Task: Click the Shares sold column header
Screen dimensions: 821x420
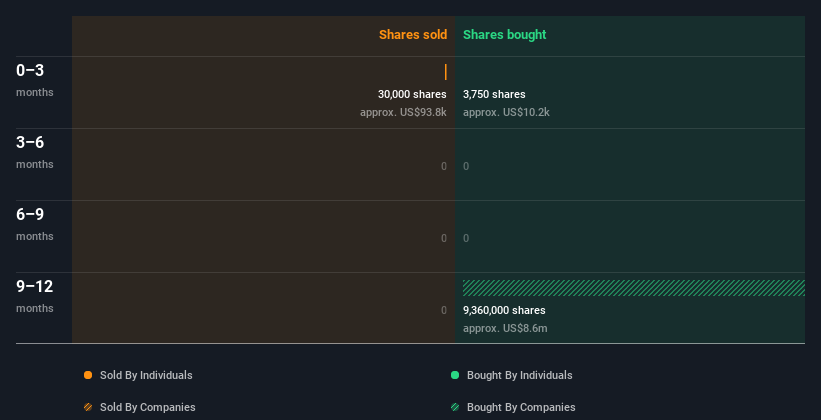Action: (x=413, y=35)
